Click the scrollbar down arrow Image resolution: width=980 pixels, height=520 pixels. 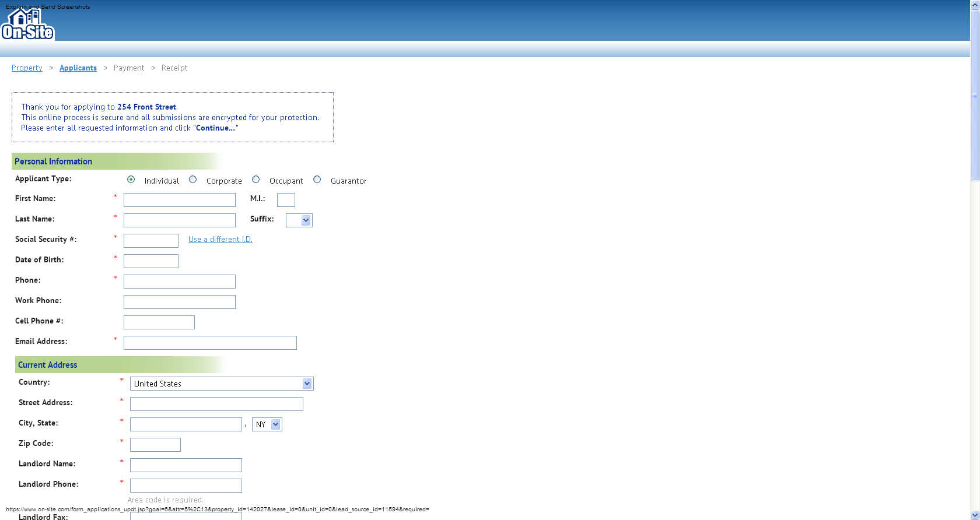[975, 515]
